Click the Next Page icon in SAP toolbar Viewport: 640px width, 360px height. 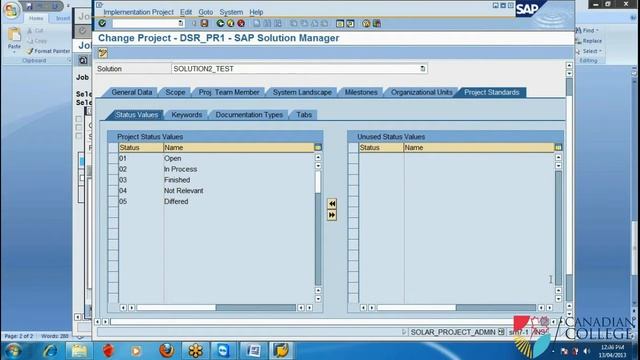pos(314,23)
